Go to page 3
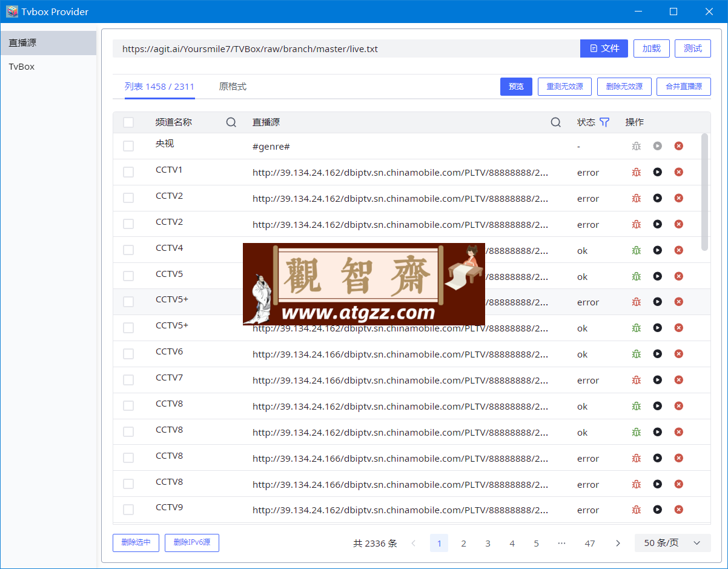The width and height of the screenshot is (728, 569). 488,544
